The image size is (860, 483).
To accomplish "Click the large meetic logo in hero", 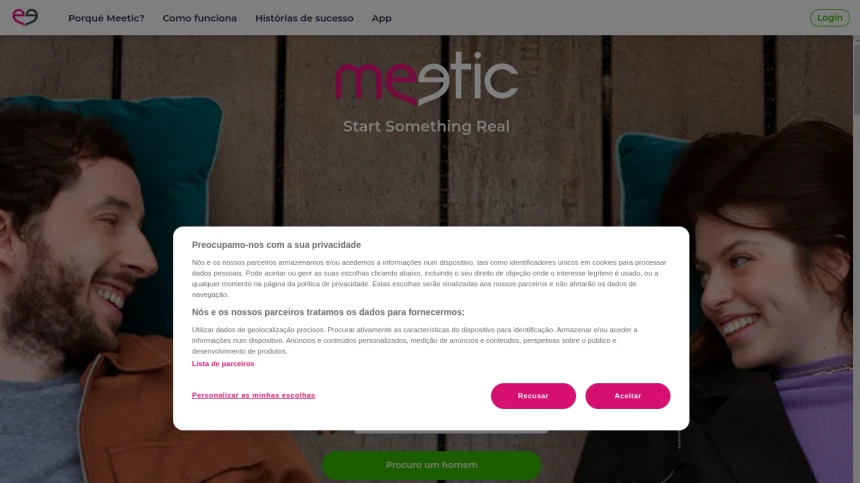I will [427, 79].
